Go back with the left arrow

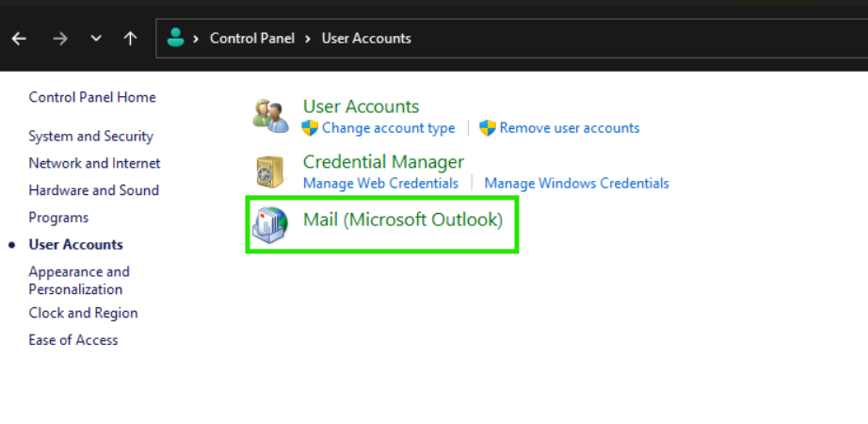pyautogui.click(x=20, y=39)
